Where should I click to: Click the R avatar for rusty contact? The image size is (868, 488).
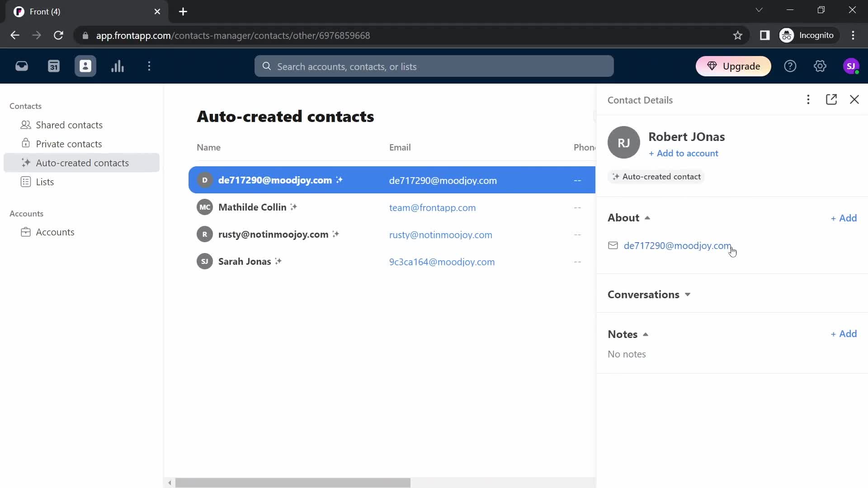pyautogui.click(x=205, y=234)
